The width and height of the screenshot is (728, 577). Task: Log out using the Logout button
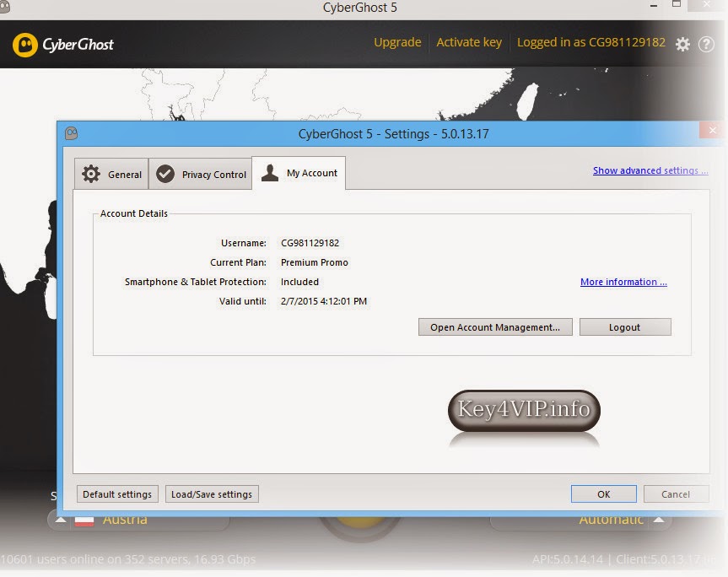click(625, 327)
